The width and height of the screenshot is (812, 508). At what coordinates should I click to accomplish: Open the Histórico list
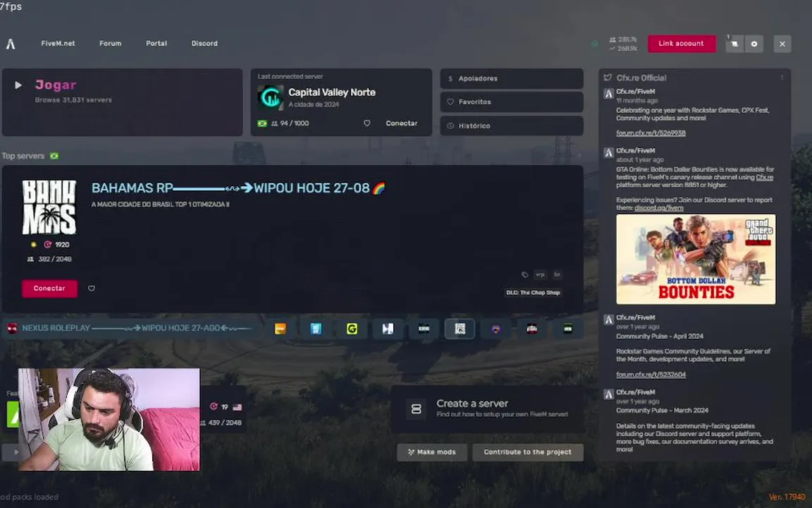(512, 126)
